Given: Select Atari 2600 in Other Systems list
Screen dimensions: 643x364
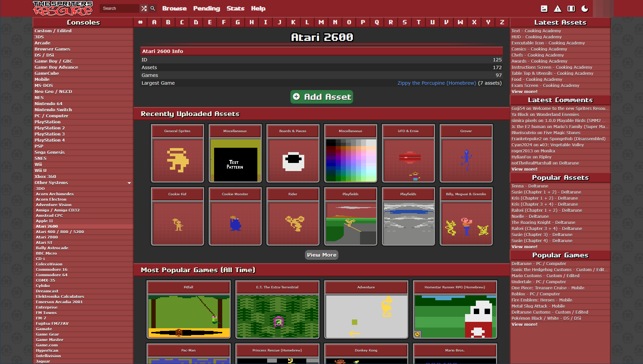Looking at the screenshot, I should pyautogui.click(x=47, y=226).
